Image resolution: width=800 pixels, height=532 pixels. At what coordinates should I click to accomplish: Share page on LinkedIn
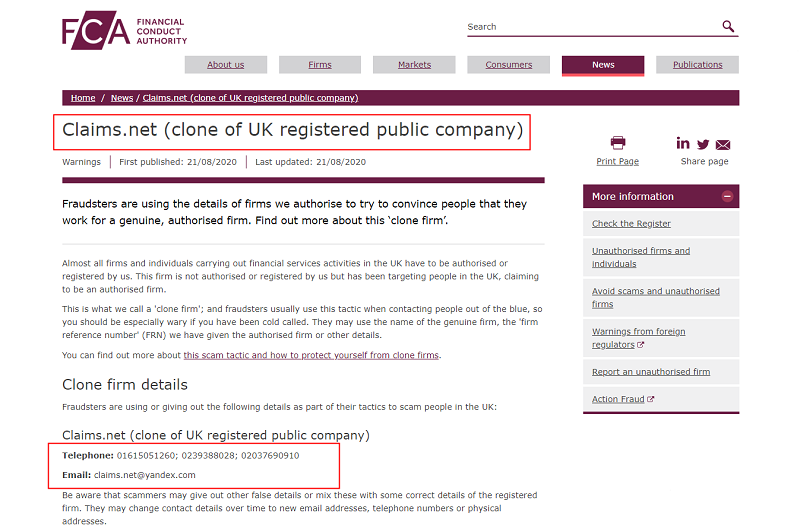click(683, 143)
